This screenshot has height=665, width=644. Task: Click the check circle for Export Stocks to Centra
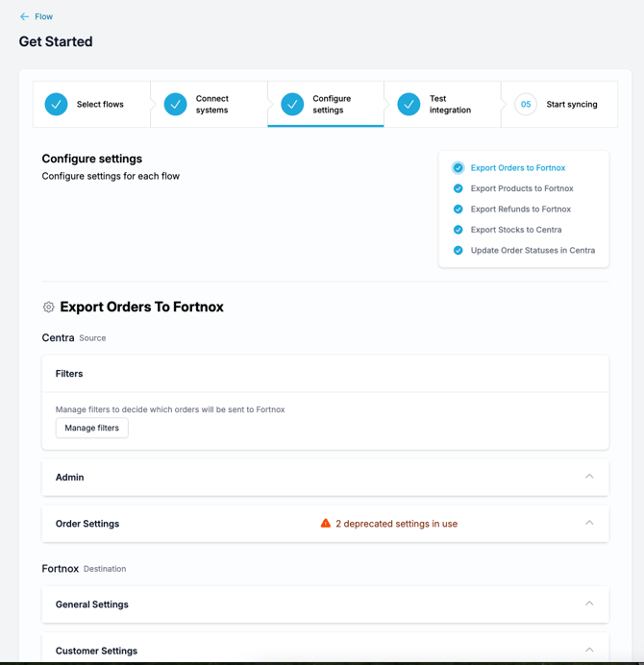(458, 230)
